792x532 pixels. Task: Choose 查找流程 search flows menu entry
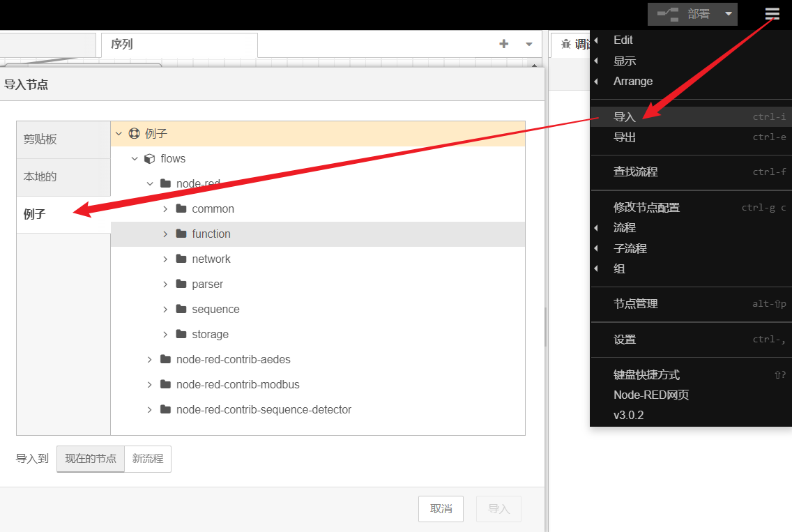tap(691, 172)
